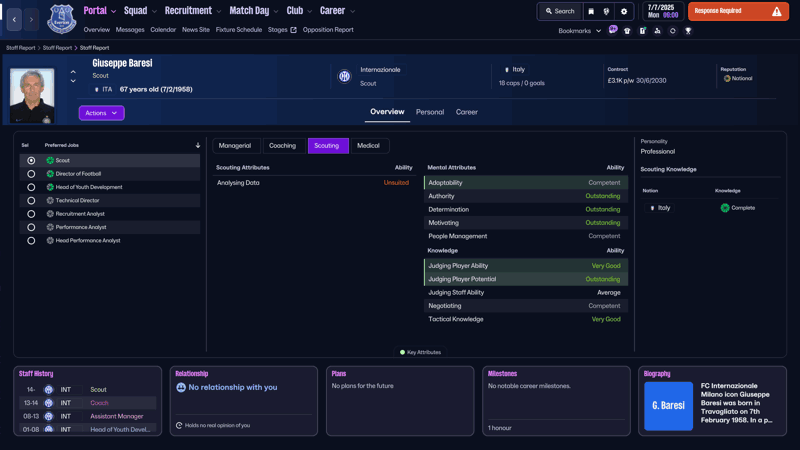
Task: Switch to the Coaching attributes tab
Action: coord(283,145)
